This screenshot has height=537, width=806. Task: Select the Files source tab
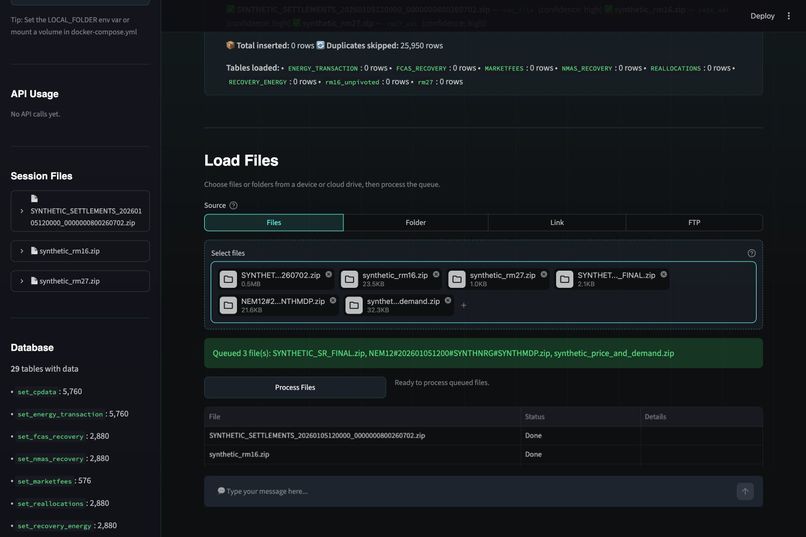[x=274, y=223]
